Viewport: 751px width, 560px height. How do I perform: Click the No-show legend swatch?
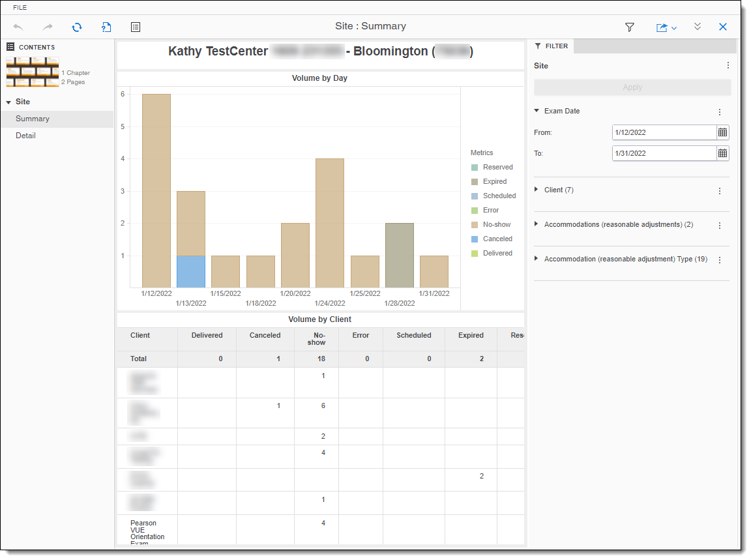click(475, 225)
